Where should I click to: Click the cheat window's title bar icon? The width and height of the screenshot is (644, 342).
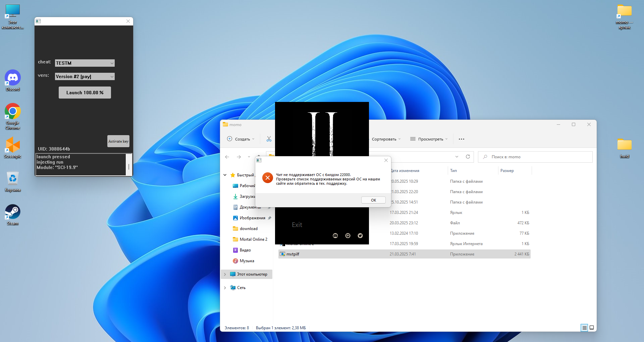[x=38, y=21]
